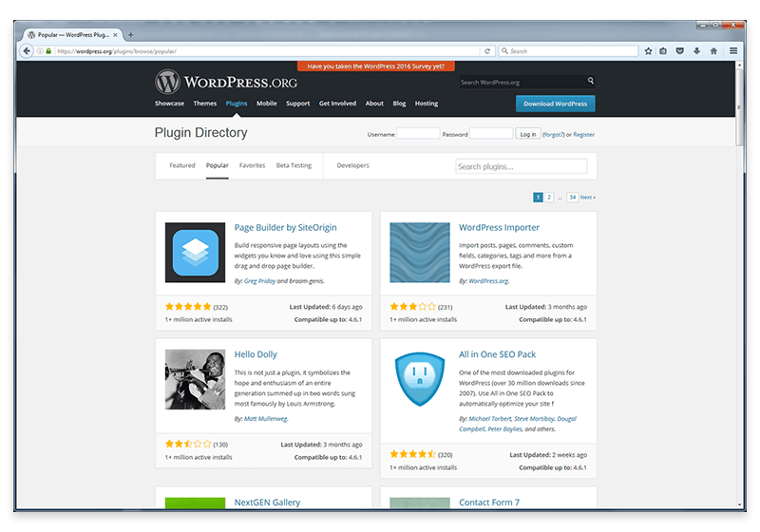
Task: Click the Search plugins field
Action: coord(521,166)
